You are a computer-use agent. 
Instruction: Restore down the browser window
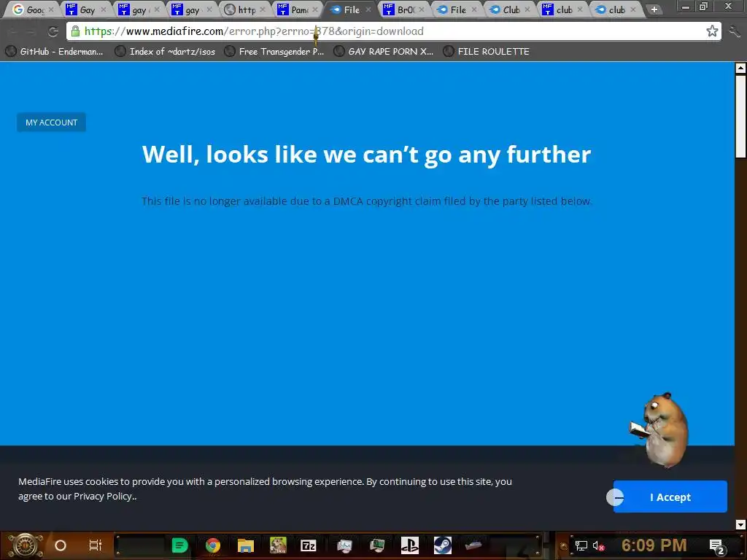pos(704,7)
